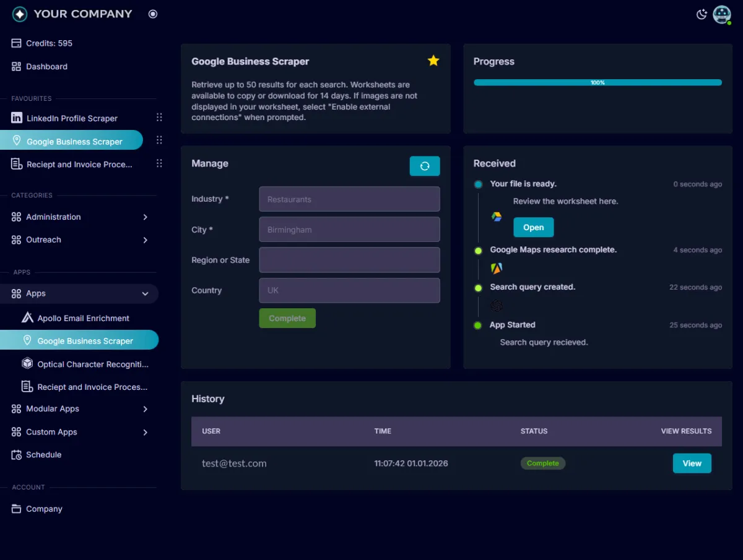
Task: View results for test@test.com
Action: tap(692, 463)
